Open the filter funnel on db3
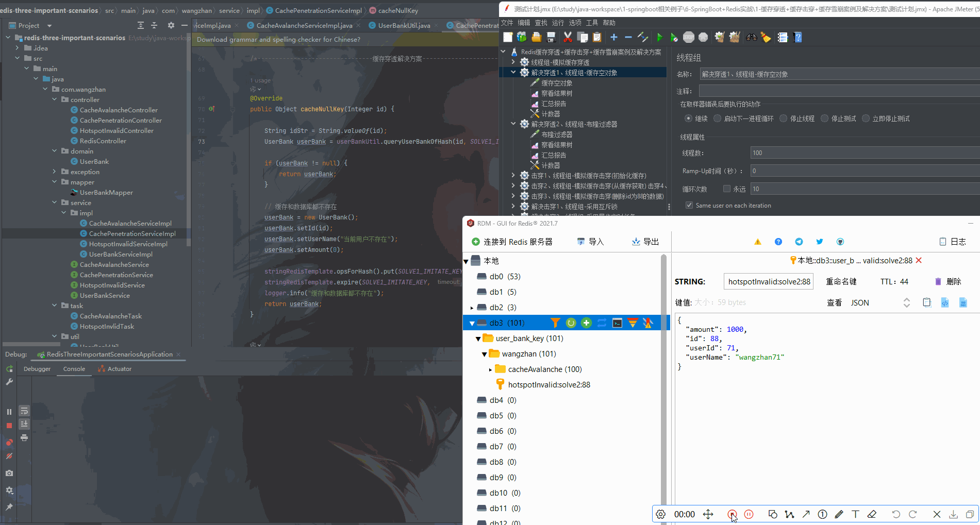980x525 pixels. [x=555, y=323]
